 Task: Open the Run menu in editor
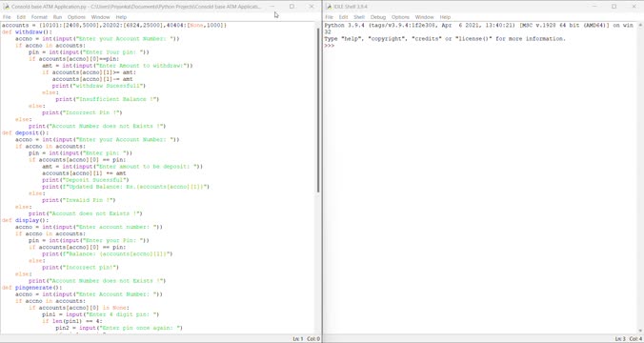[57, 17]
